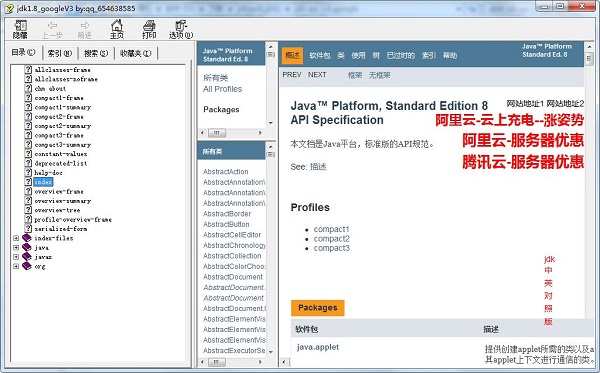The height and width of the screenshot is (373, 600).
Task: Open the Options (选项) toolbar icon
Action: [x=181, y=29]
